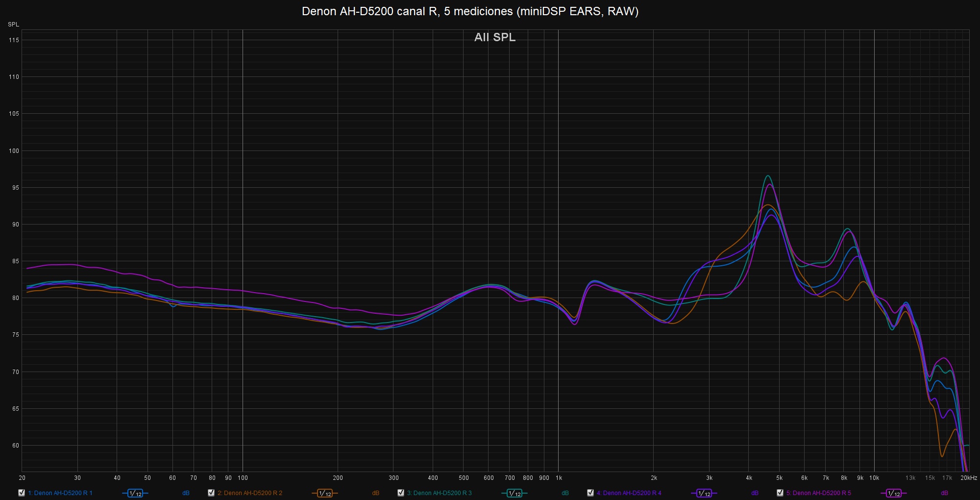
Task: Click the violet 1/12 smoothing icon for trace 4
Action: [x=704, y=493]
